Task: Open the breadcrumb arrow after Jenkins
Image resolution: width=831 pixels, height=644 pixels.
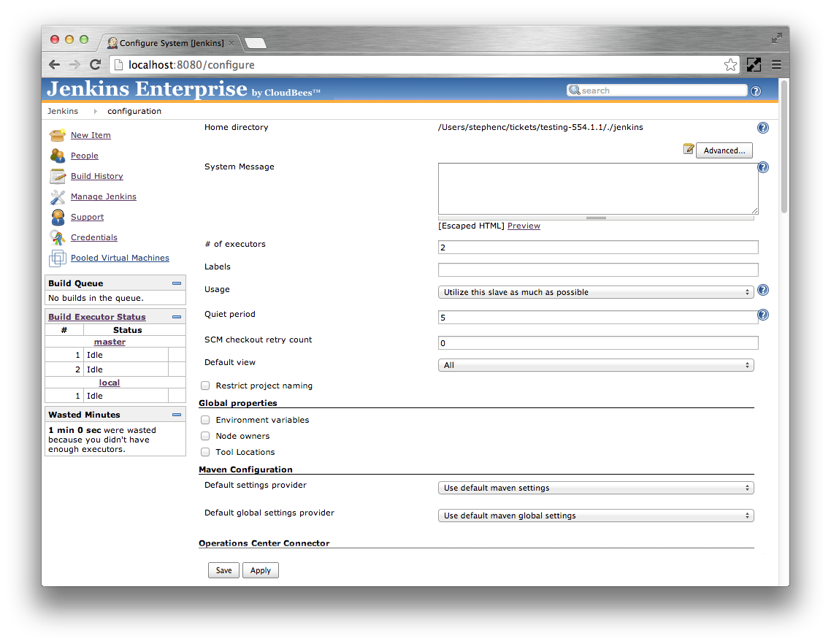Action: [95, 111]
